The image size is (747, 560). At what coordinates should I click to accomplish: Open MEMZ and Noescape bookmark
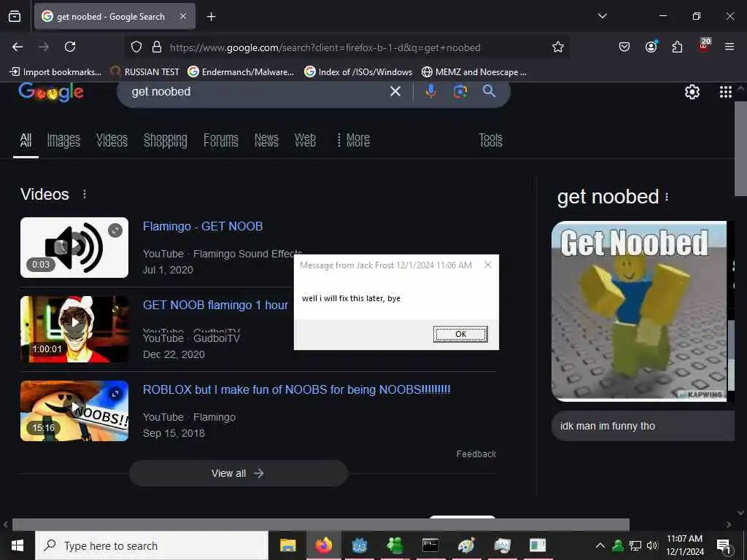474,72
